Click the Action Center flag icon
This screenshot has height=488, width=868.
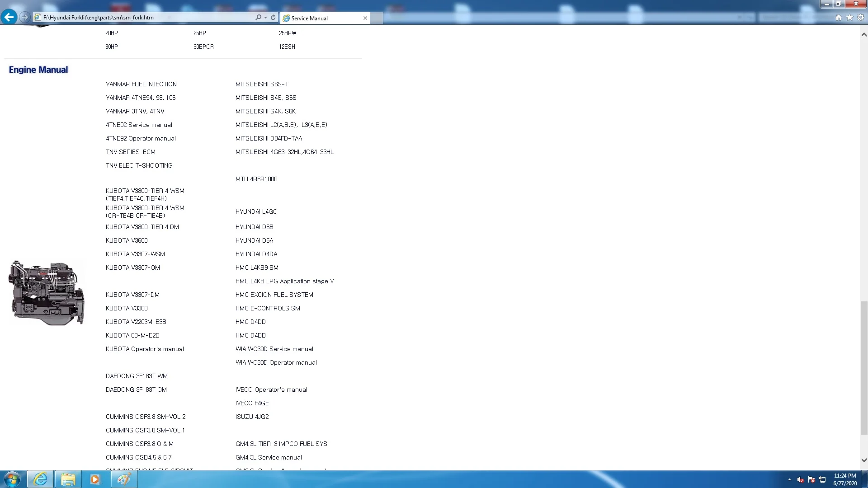[x=811, y=479]
